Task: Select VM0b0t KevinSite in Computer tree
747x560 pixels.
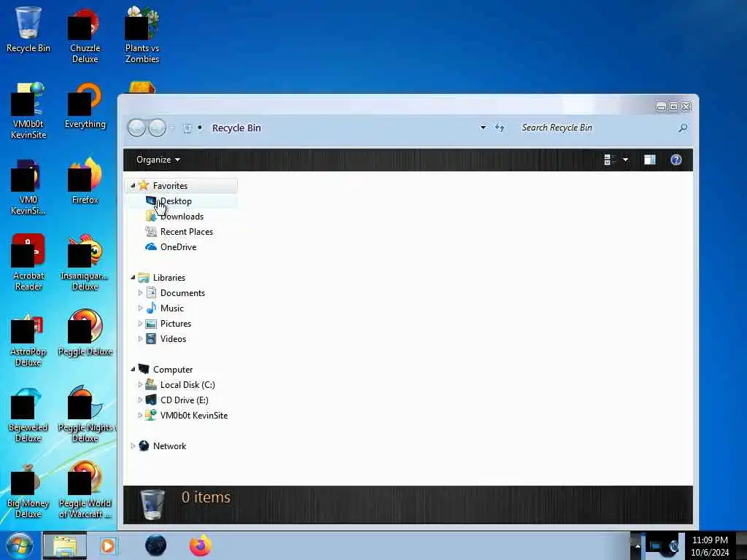Action: 194,415
